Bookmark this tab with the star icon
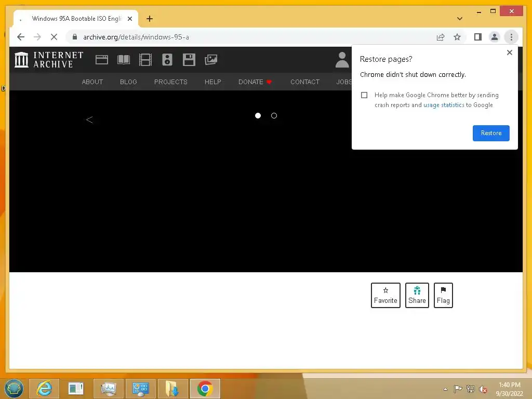 (x=457, y=37)
